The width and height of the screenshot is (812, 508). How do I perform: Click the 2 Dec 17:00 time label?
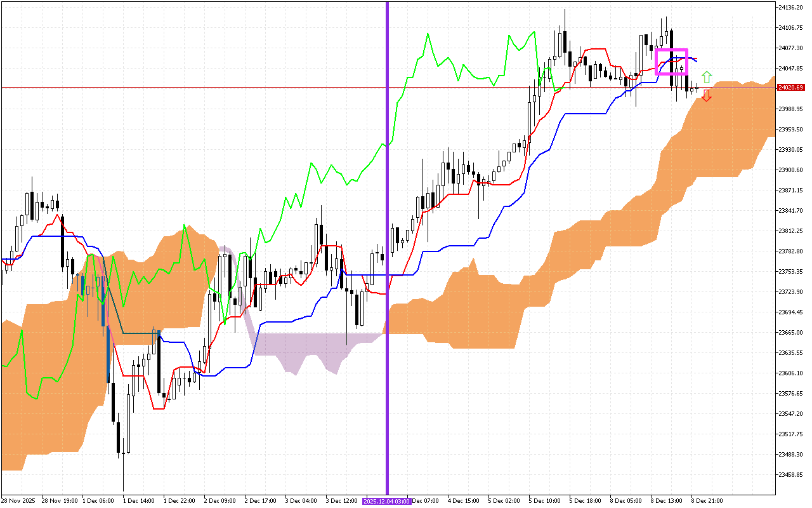pyautogui.click(x=260, y=501)
